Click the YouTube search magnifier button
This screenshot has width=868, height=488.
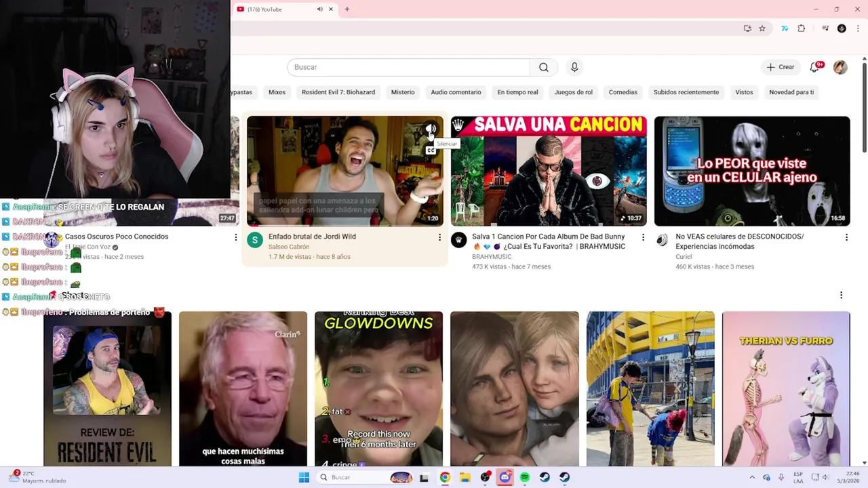[544, 67]
